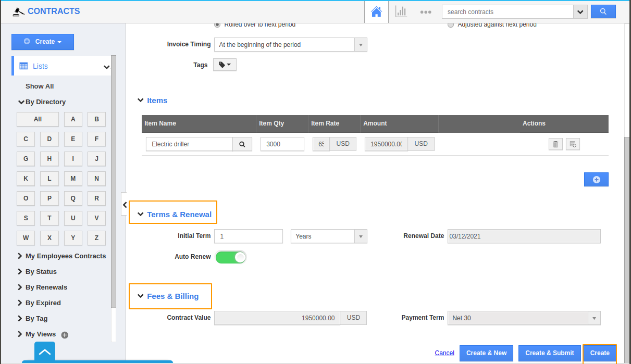Collapse the Fees & Billing section
The width and height of the screenshot is (631, 364).
(140, 296)
